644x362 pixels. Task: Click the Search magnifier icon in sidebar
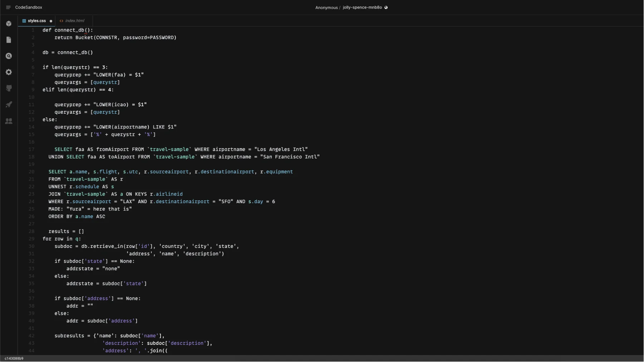pyautogui.click(x=9, y=56)
